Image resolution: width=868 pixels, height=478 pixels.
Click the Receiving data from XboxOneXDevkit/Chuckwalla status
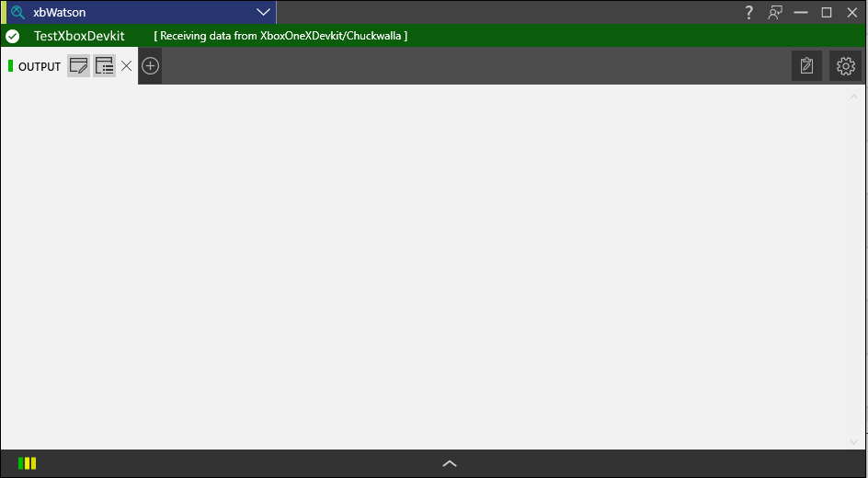280,36
